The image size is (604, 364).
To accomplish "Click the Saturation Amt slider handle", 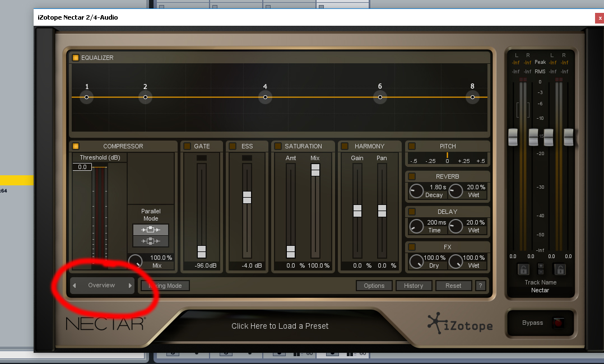I will [291, 251].
